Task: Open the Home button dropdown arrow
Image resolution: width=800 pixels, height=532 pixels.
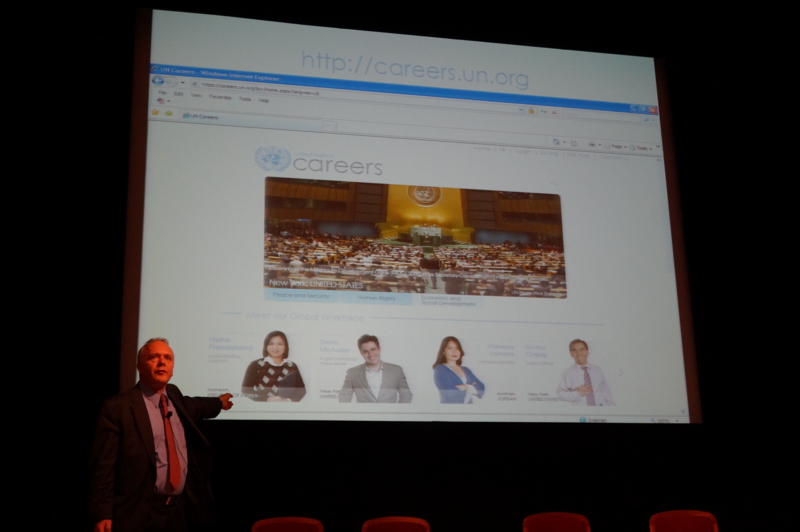Action: click(564, 143)
